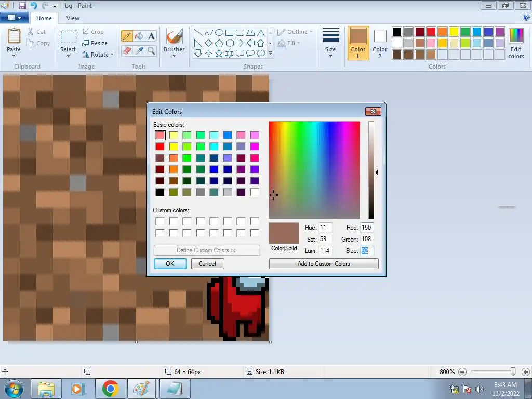Image resolution: width=532 pixels, height=399 pixels.
Task: Select the Fill with color bucket tool
Action: pyautogui.click(x=139, y=36)
